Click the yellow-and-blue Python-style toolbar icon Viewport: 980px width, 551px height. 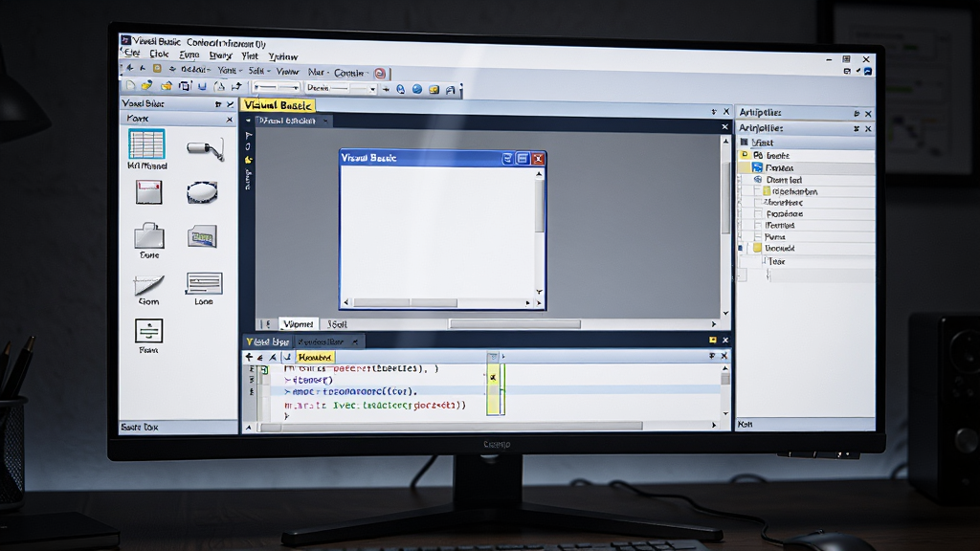pyautogui.click(x=146, y=85)
